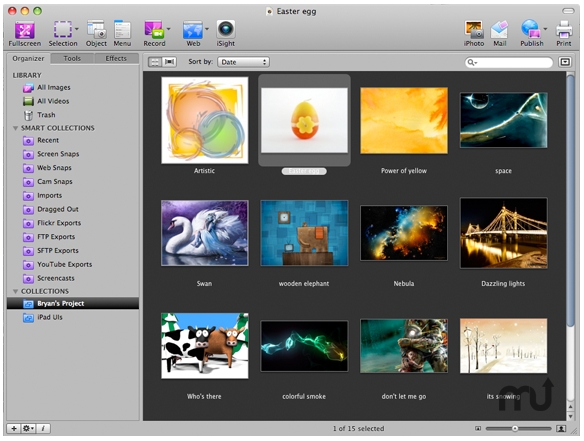
Task: Toggle the preview panel button near search
Action: click(x=565, y=62)
